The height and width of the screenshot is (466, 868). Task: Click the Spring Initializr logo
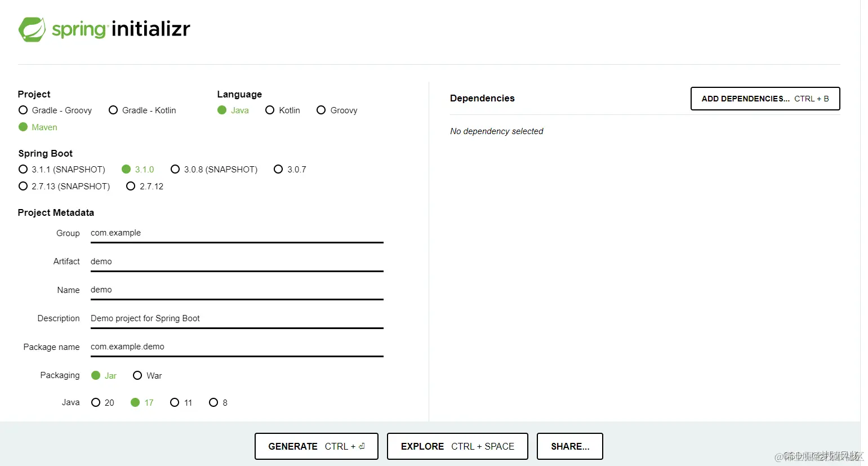tap(104, 29)
